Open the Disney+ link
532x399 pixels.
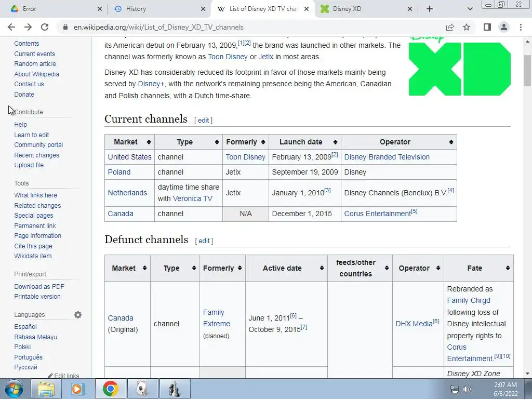click(x=151, y=84)
